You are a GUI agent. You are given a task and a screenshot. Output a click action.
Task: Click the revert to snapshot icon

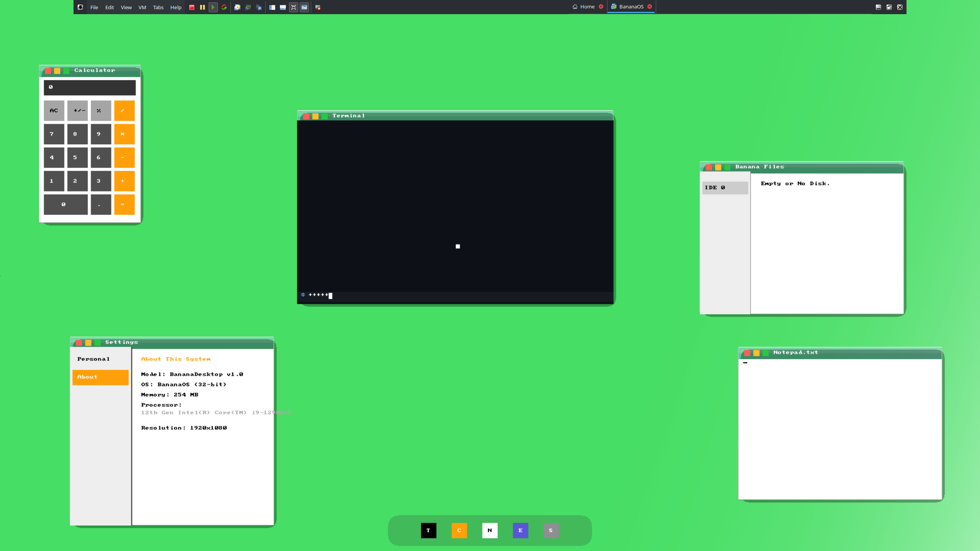[248, 7]
